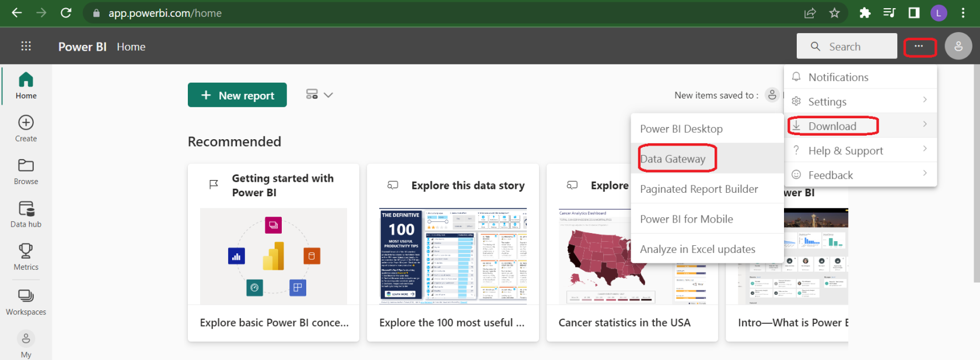Select Analyze in Excel updates
Screen dimensions: 980x360
(707, 249)
